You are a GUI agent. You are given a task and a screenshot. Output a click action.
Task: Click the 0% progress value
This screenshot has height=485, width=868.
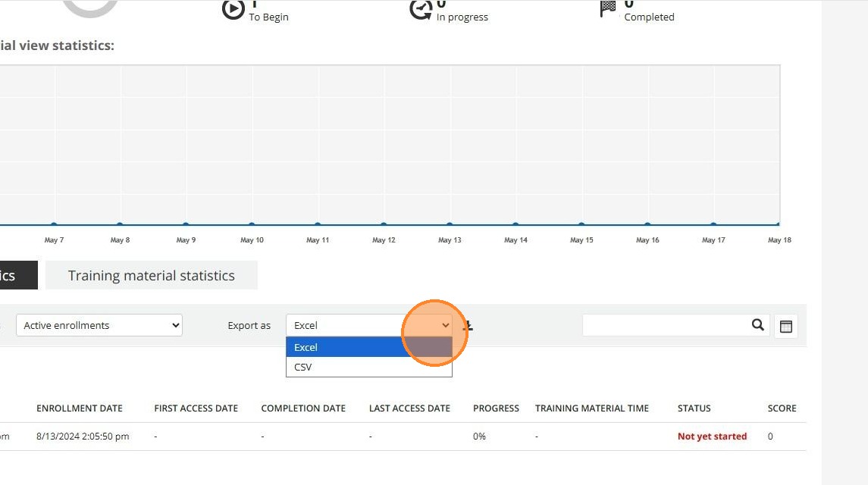click(479, 436)
